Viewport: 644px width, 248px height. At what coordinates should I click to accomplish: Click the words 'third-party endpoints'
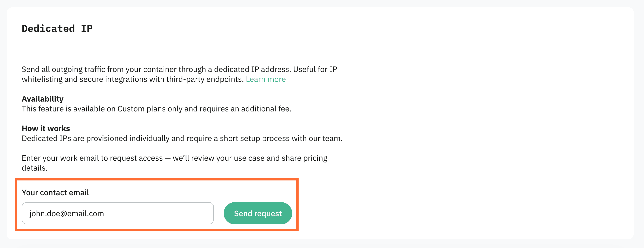[205, 79]
